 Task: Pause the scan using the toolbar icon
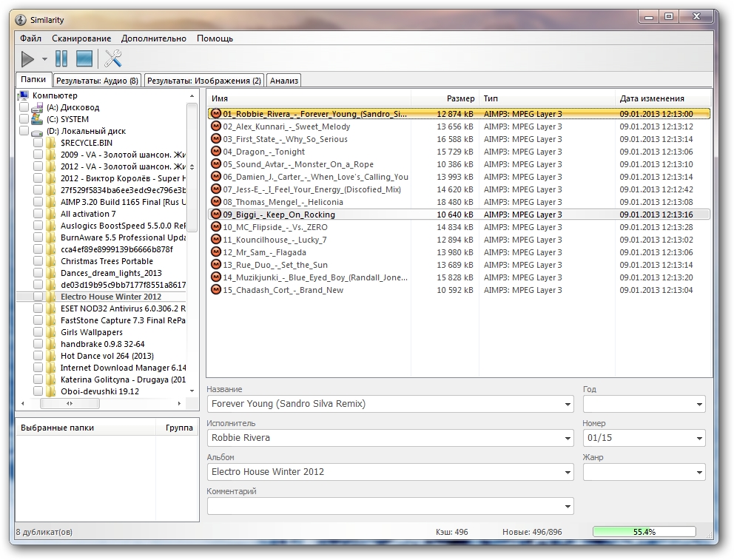tap(61, 58)
